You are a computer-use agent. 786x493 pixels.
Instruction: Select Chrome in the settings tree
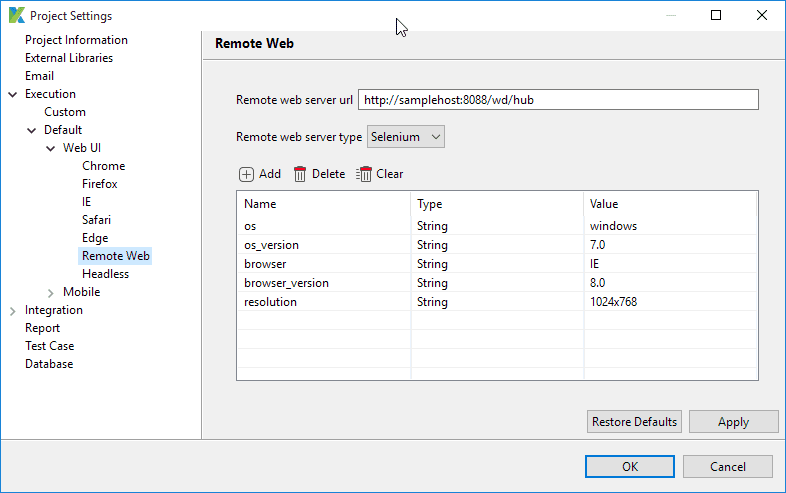click(x=103, y=166)
